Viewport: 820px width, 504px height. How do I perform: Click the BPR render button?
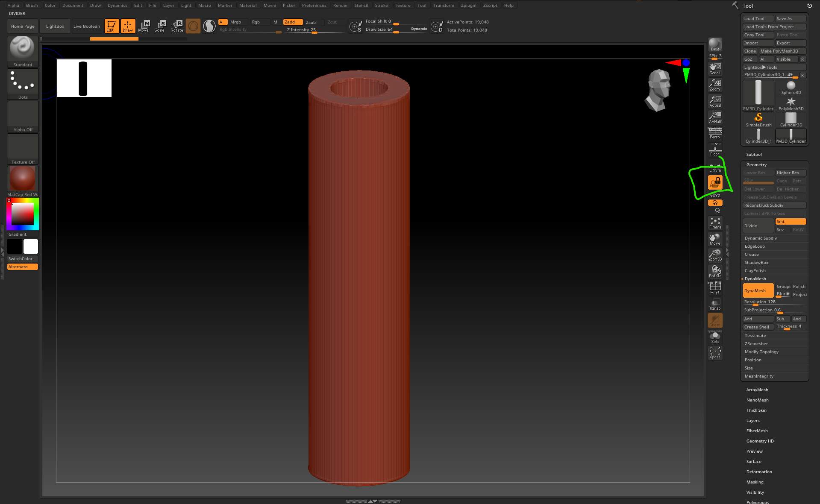click(x=715, y=45)
